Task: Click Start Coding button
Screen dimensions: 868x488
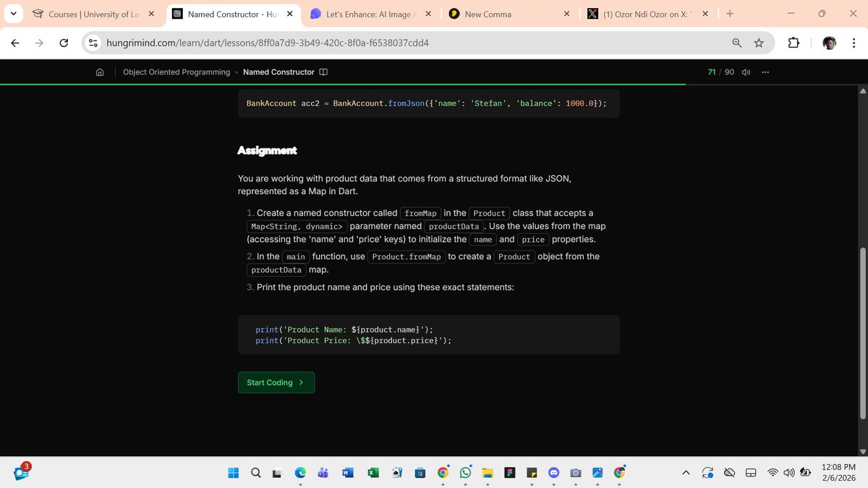Action: [x=276, y=382]
